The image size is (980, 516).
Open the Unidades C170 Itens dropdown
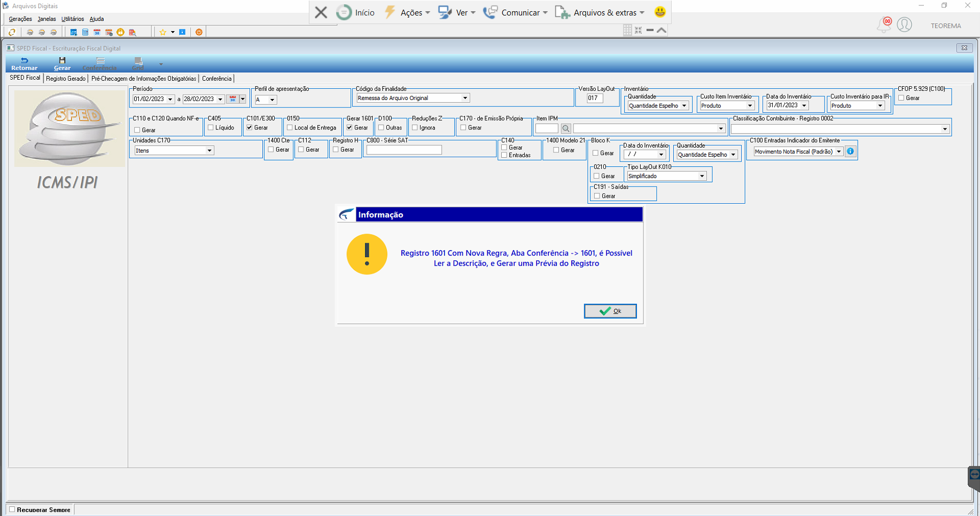click(209, 151)
